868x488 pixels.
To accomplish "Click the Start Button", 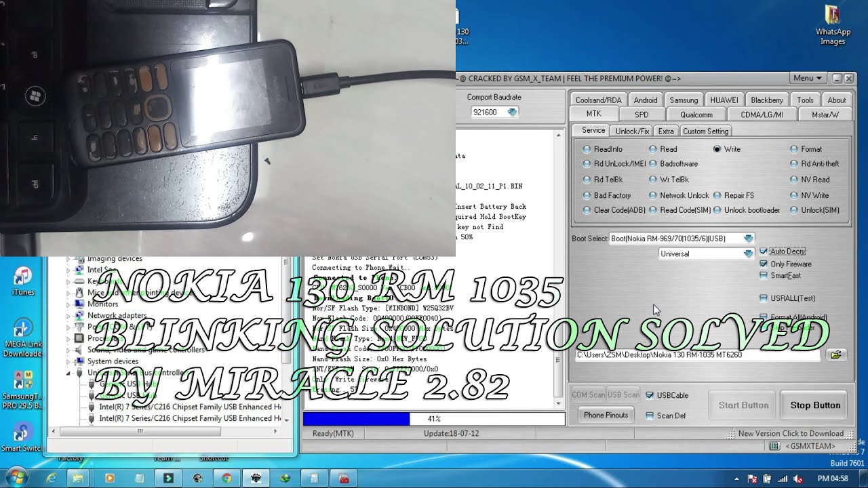I will coord(743,405).
